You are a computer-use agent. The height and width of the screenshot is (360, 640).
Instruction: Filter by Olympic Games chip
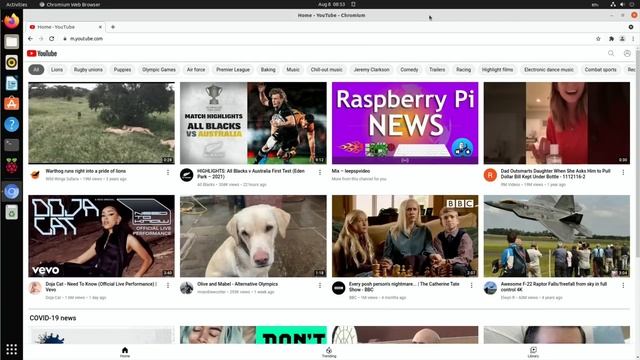pos(159,70)
